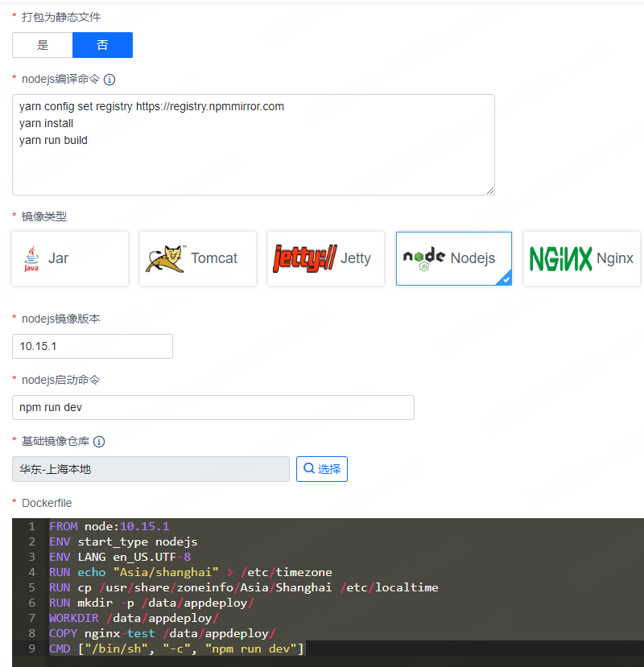This screenshot has width=644, height=667.
Task: Open the info tooltip beside nodejs编译命令
Action: point(109,79)
